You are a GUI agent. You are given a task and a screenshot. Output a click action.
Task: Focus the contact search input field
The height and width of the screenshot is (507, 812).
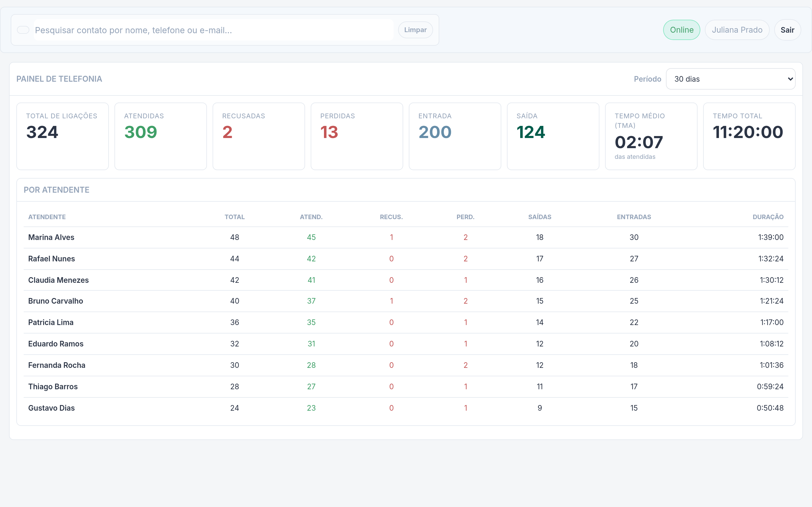tap(213, 30)
